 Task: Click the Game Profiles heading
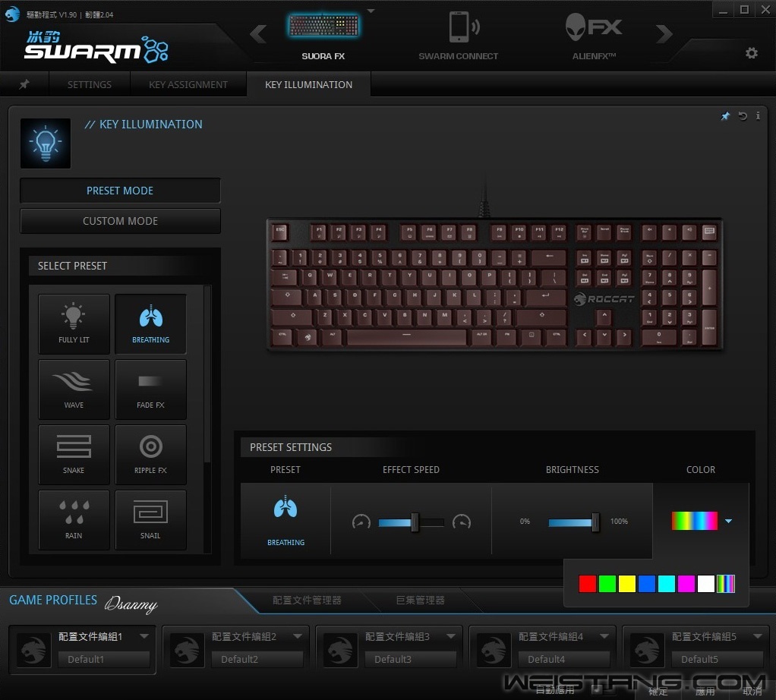point(53,600)
